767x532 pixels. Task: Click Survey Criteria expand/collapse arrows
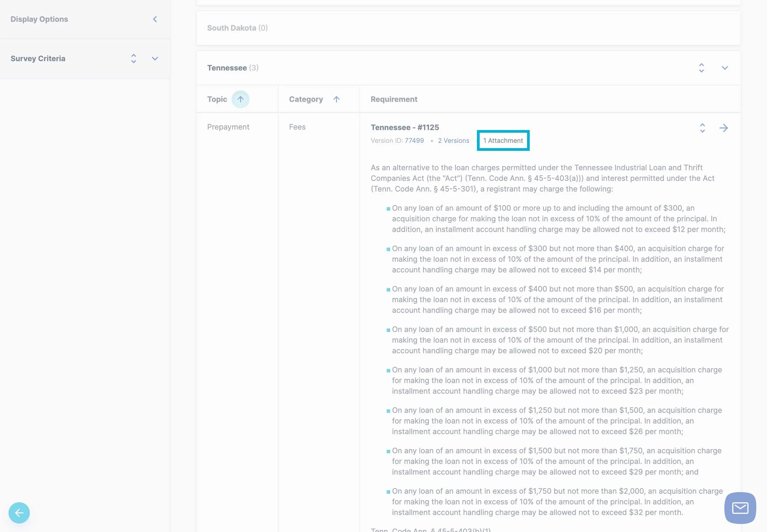133,59
